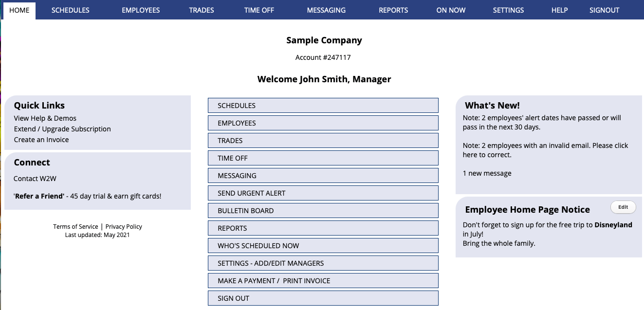
Task: View the 1 new message notice
Action: click(x=487, y=173)
